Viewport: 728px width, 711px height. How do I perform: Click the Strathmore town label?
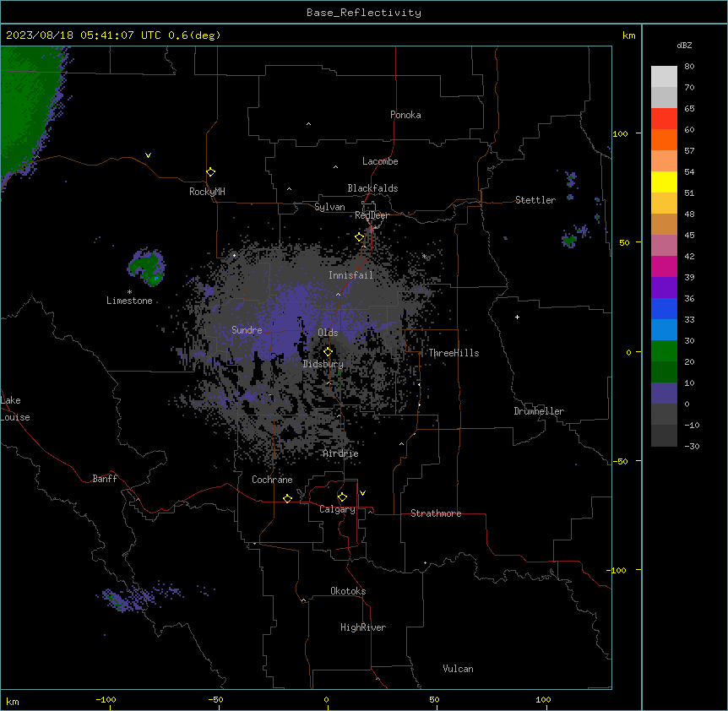click(436, 513)
